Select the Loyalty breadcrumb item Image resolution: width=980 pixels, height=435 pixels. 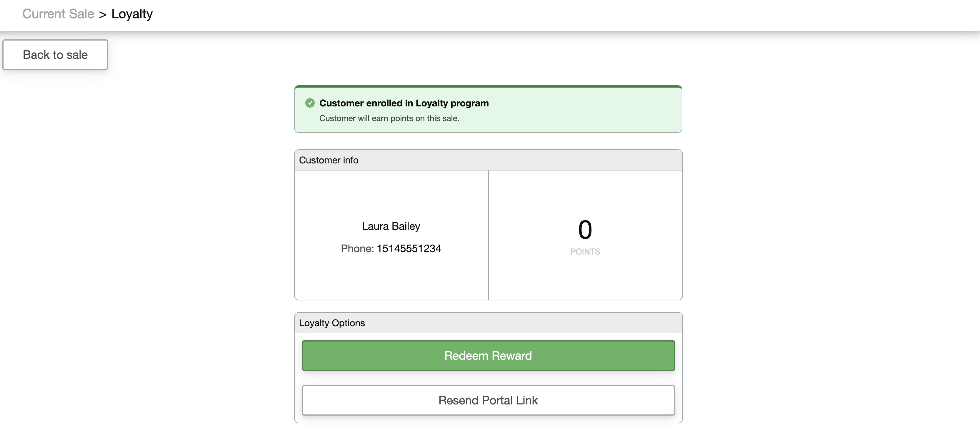[132, 14]
